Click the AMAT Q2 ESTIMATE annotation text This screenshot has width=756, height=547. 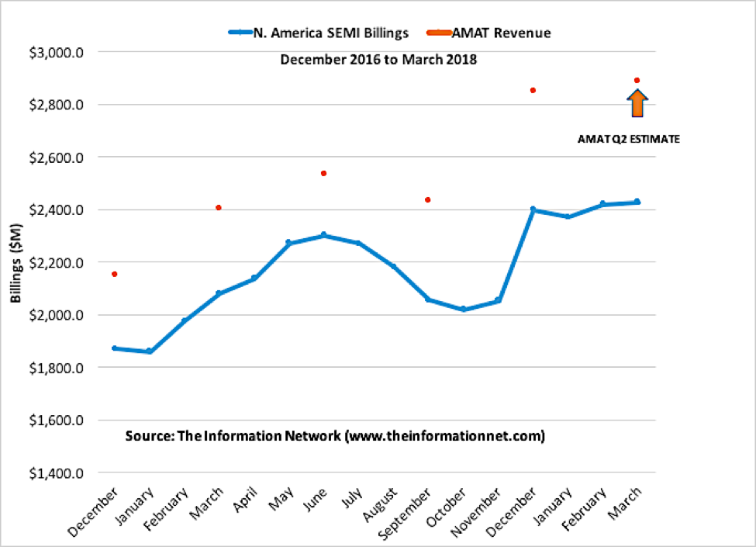click(629, 139)
